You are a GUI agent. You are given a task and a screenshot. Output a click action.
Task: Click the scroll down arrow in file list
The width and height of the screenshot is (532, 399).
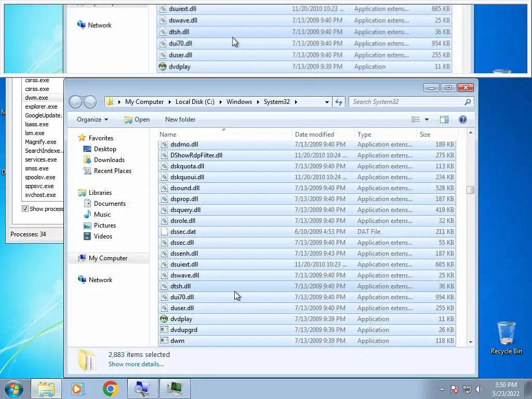tap(470, 342)
